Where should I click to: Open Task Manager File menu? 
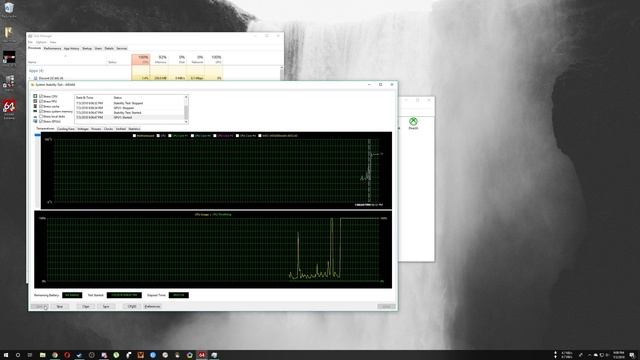(x=30, y=42)
